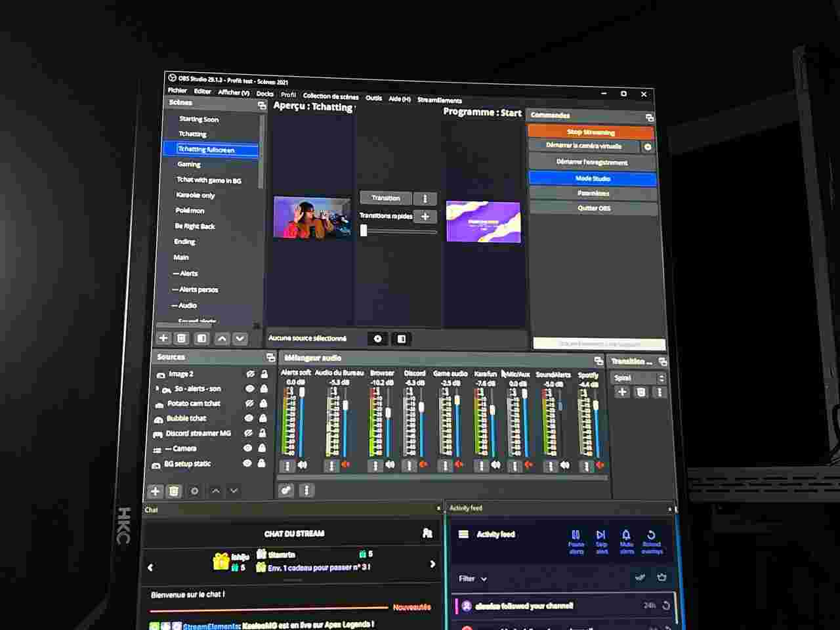
Task: Click the Transition button between previews
Action: pyautogui.click(x=385, y=198)
